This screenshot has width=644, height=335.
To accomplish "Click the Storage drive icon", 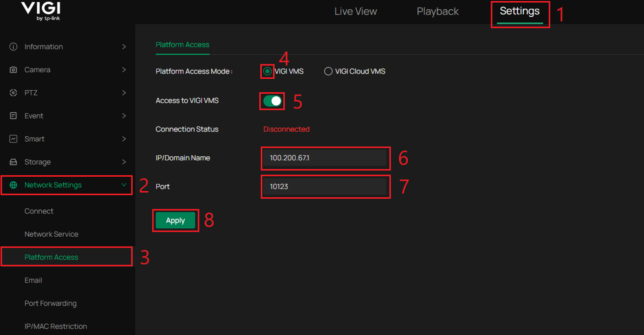I will click(13, 162).
